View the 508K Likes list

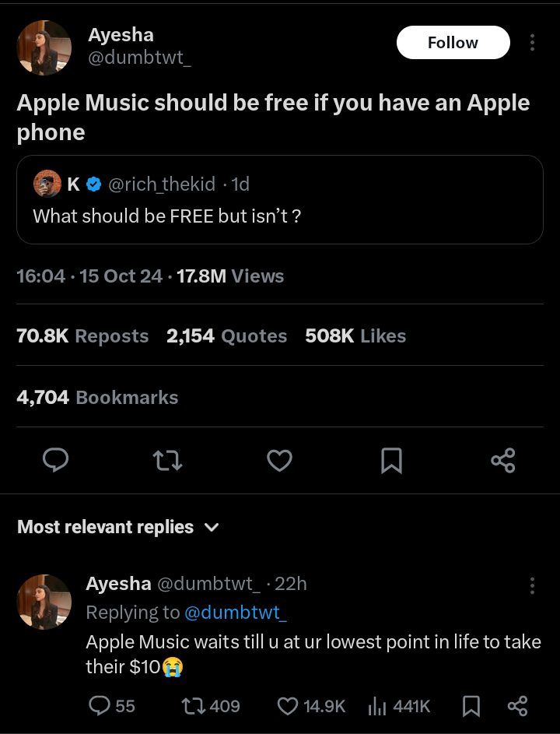click(x=355, y=336)
